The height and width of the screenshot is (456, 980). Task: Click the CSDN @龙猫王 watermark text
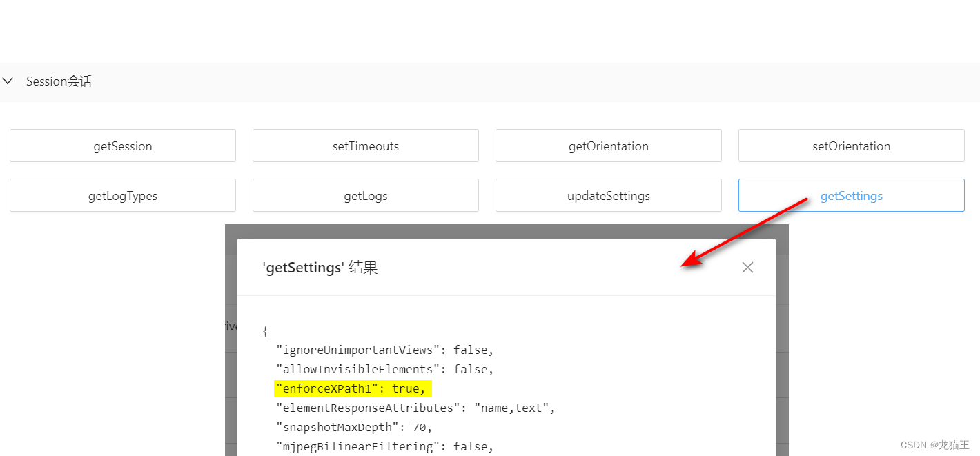[934, 445]
